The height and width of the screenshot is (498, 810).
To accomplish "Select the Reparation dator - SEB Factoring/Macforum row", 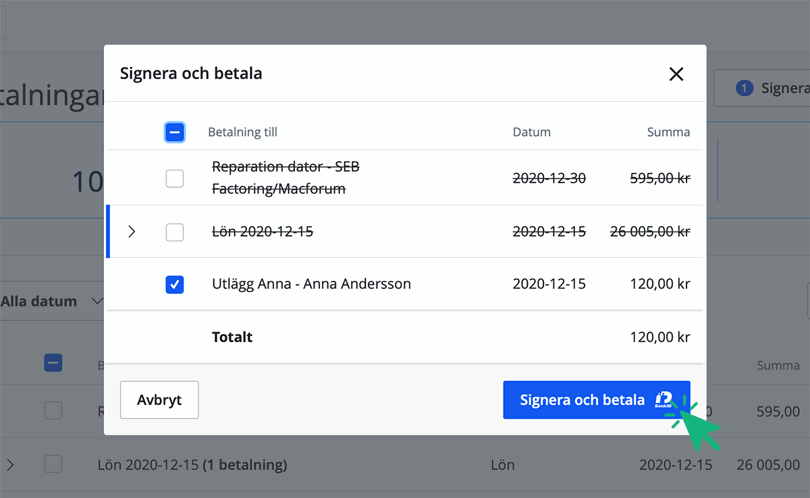I will click(285, 178).
